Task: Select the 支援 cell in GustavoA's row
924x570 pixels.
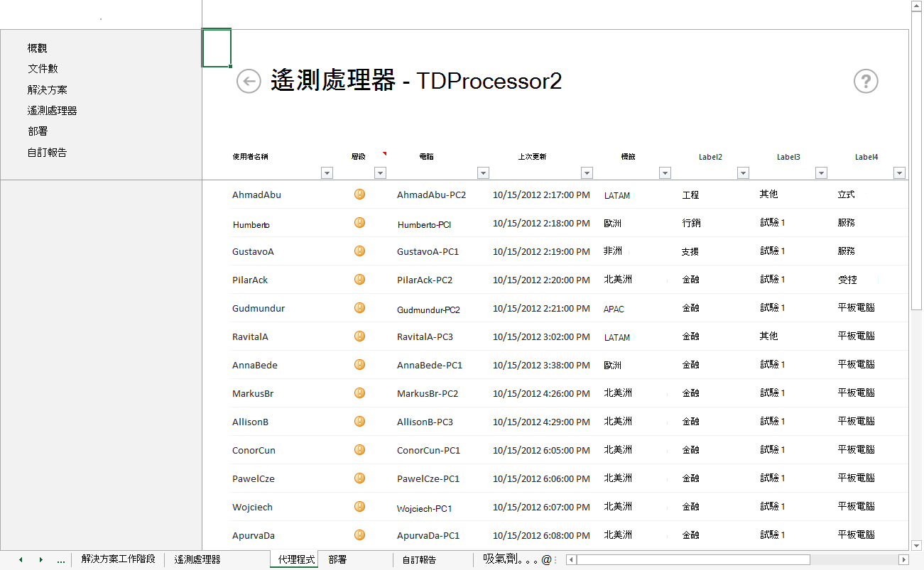Action: 690,251
